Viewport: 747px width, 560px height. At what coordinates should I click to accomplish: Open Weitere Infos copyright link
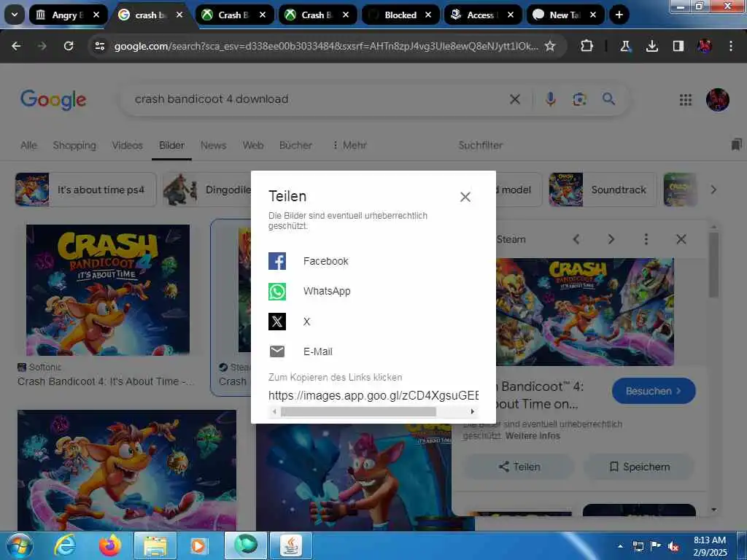tap(533, 436)
